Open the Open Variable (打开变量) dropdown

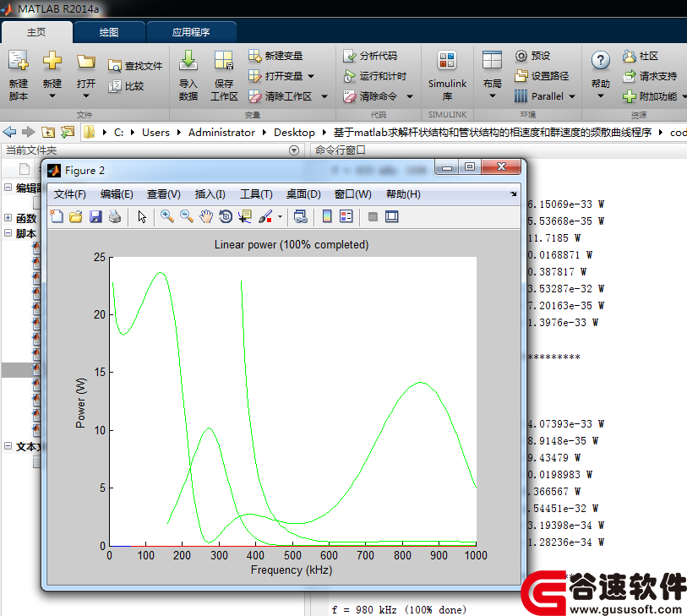pyautogui.click(x=311, y=76)
